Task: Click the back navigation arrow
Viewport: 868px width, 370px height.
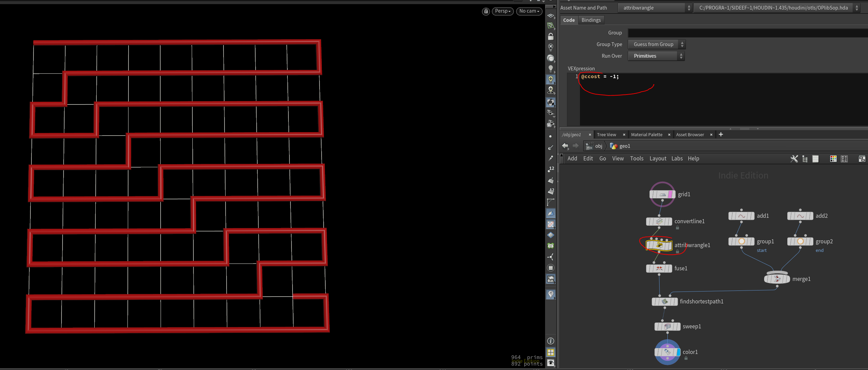Action: (x=565, y=146)
